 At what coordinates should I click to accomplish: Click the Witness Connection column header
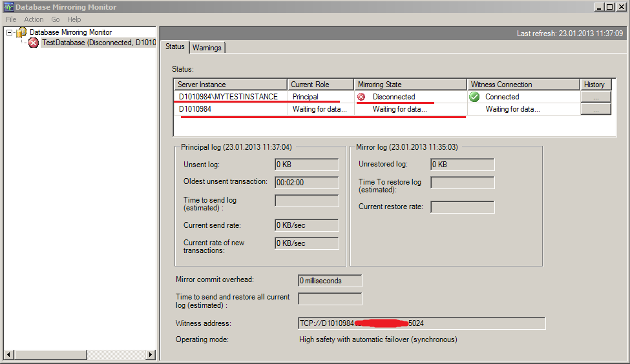click(523, 85)
